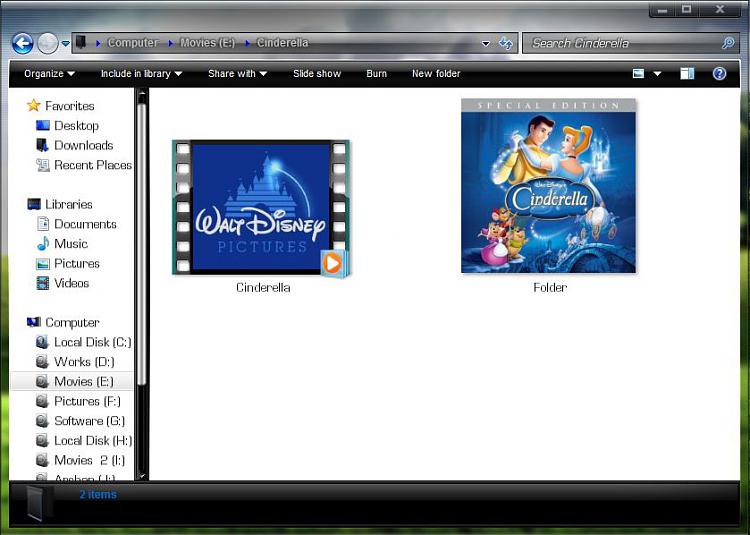Open more view options dropdown arrow
This screenshot has height=535, width=750.
pos(657,74)
